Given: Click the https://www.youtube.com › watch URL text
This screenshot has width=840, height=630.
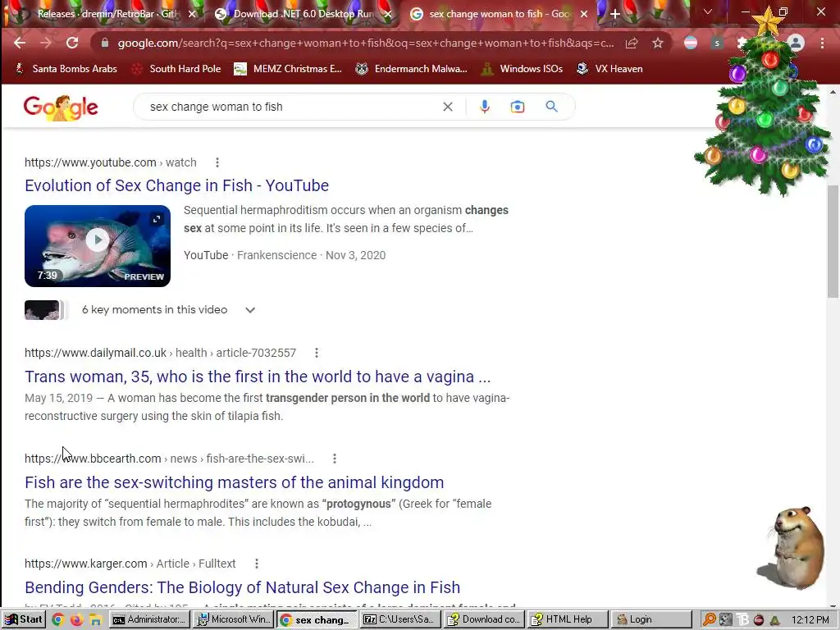Looking at the screenshot, I should 111,162.
